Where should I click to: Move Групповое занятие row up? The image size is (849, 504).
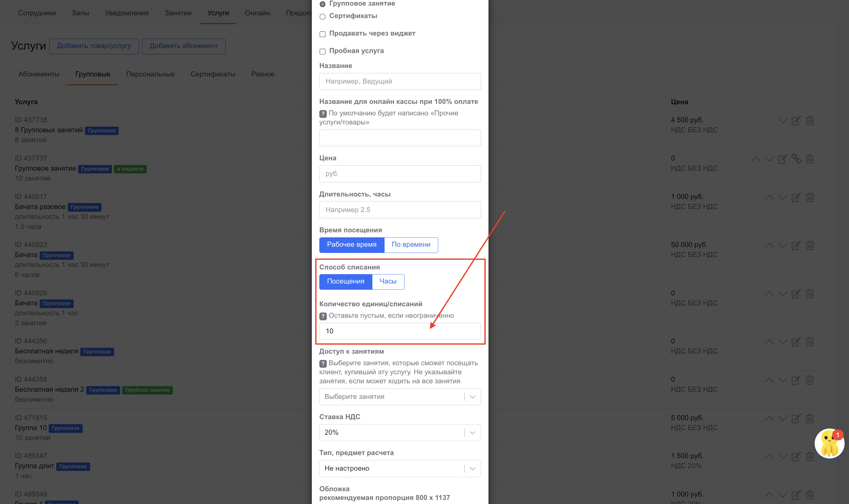756,159
